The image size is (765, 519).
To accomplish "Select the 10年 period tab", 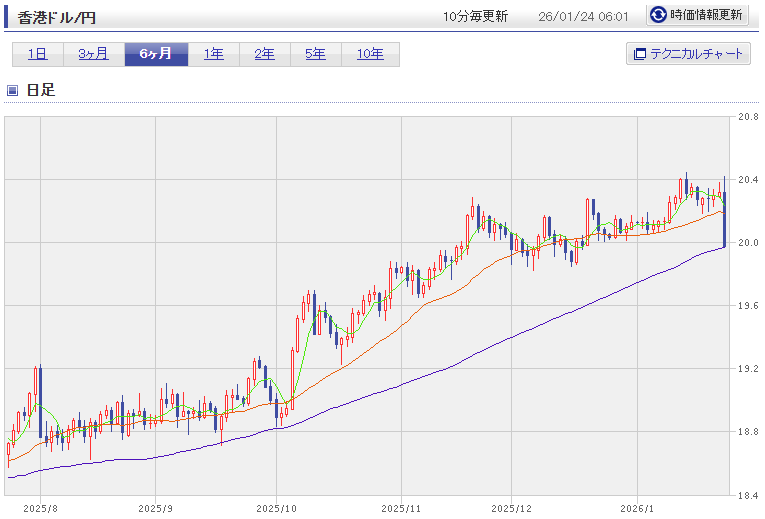I will (370, 54).
